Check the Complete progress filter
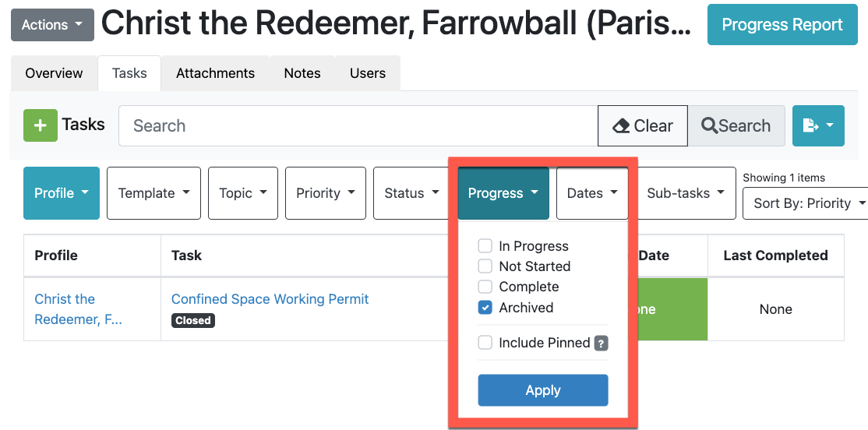868x430 pixels. (x=485, y=287)
